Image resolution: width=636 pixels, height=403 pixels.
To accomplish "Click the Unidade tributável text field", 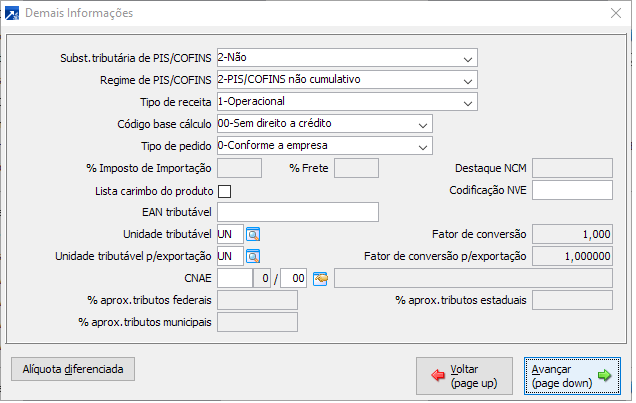I will coord(230,234).
